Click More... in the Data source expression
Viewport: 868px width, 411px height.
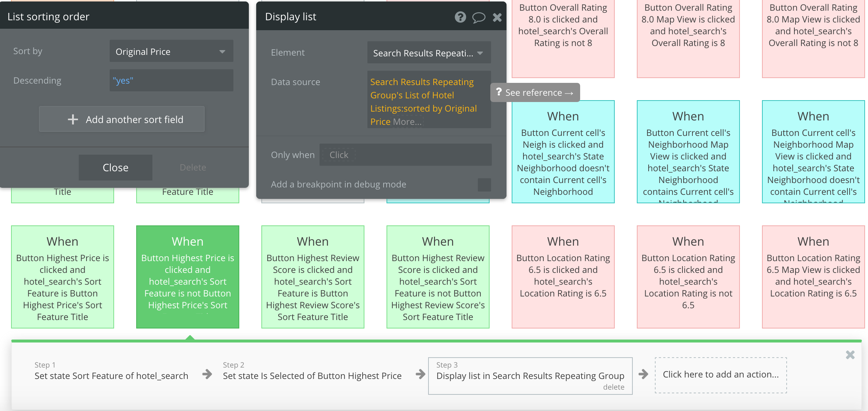407,122
